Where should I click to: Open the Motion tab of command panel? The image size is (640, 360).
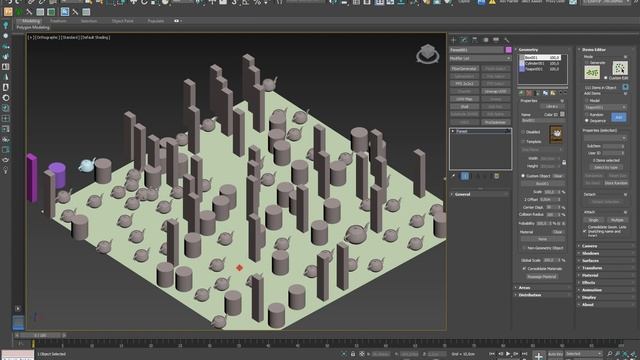(x=485, y=40)
